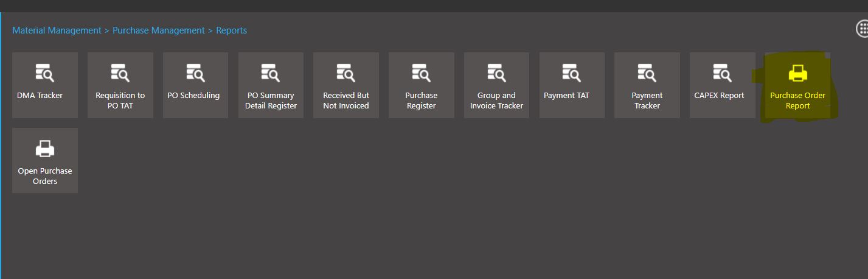Open the Purchase Register report tile
Viewport: 868px width, 279px height.
422,85
